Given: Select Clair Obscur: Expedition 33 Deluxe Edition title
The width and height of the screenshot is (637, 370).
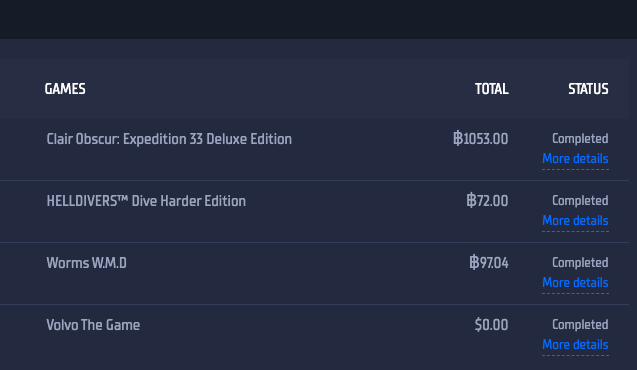Looking at the screenshot, I should (169, 139).
